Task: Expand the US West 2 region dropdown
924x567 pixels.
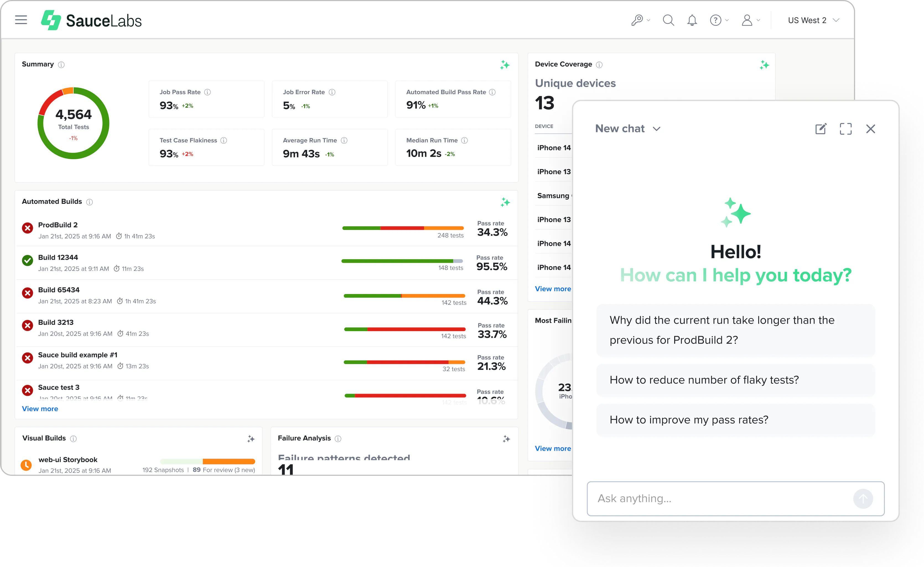Action: pos(813,20)
